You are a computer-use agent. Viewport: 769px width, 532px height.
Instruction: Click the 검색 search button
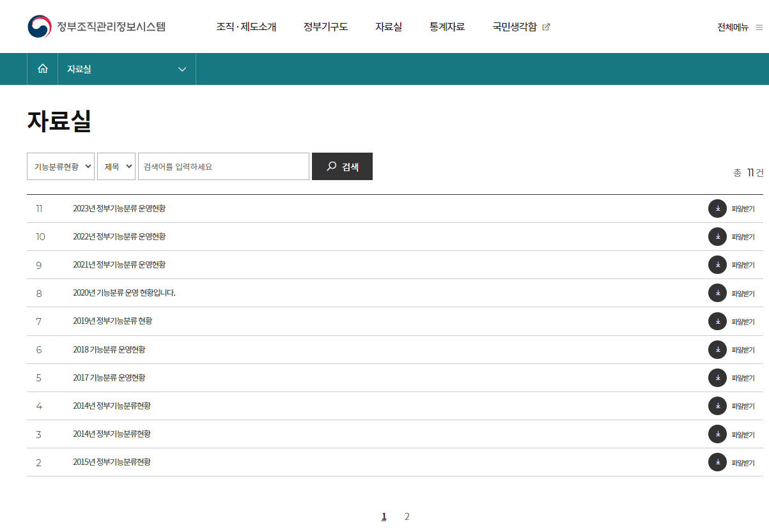pos(342,167)
